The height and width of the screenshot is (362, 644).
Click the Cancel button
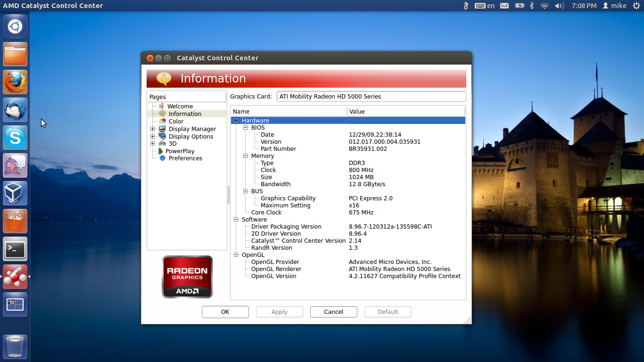[x=334, y=312]
